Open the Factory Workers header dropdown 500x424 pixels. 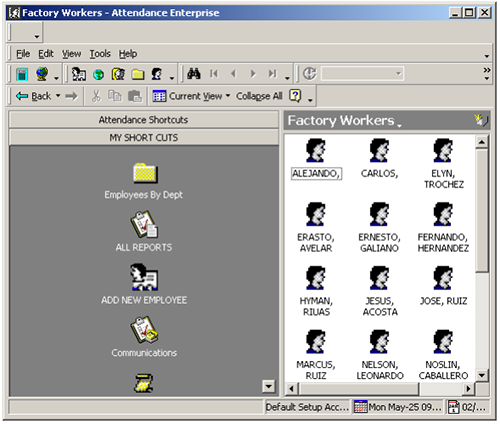400,126
